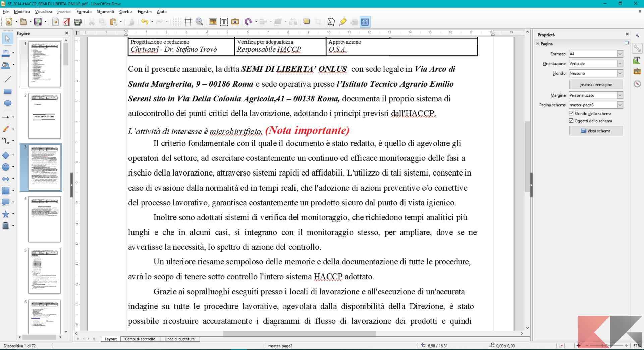This screenshot has width=644, height=350.
Task: Toggle the grid display icon
Action: [177, 22]
